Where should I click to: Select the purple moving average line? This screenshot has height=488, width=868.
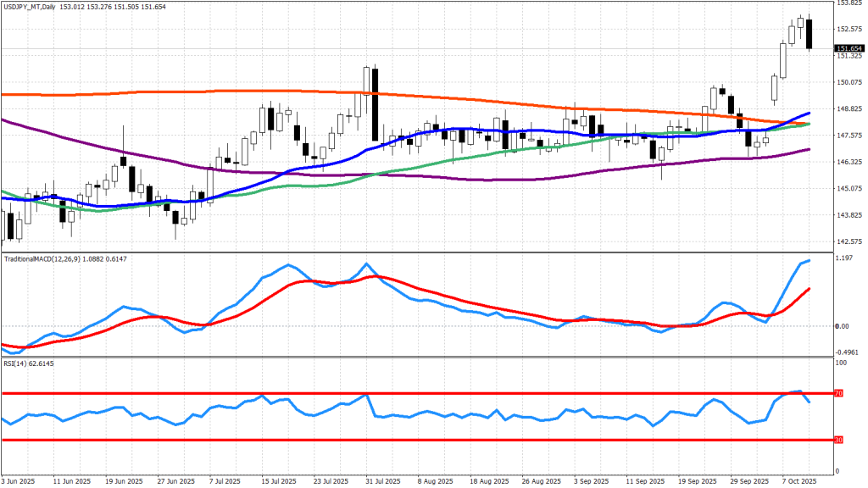coord(85,144)
